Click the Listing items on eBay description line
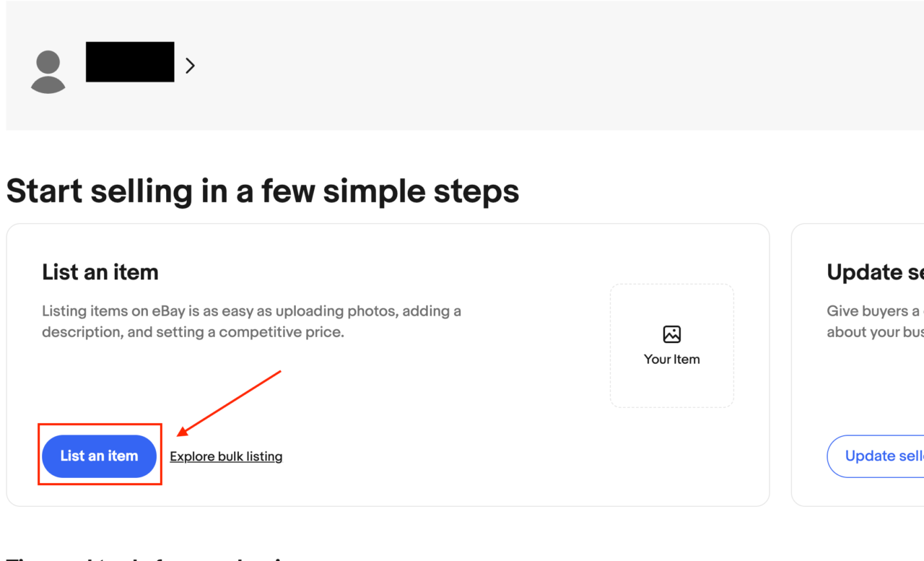The width and height of the screenshot is (924, 561). coord(251,311)
